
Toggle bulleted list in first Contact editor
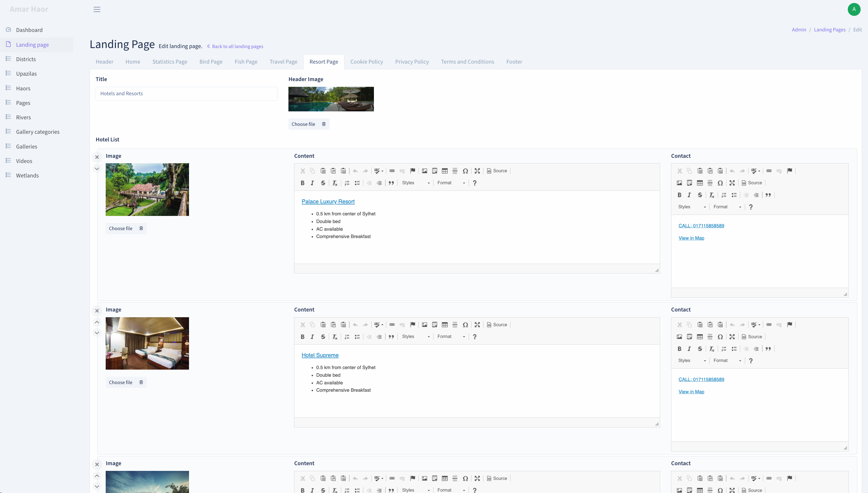[734, 195]
